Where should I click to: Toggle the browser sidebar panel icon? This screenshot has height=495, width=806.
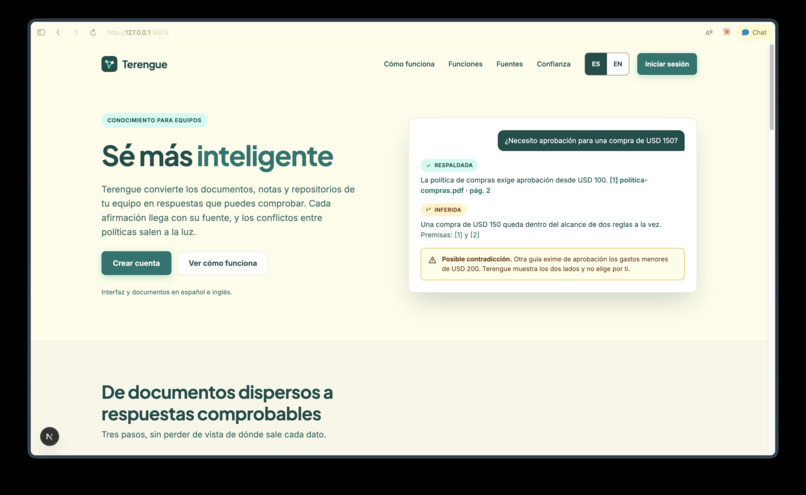(x=41, y=32)
